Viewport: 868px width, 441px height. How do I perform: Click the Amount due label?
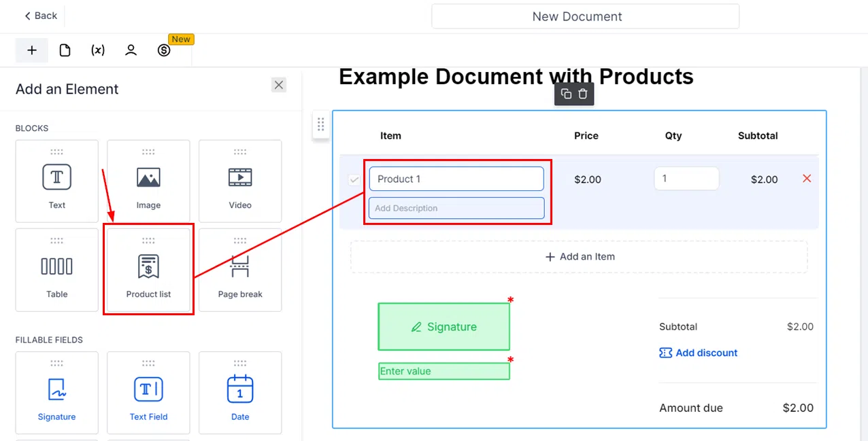pyautogui.click(x=691, y=408)
